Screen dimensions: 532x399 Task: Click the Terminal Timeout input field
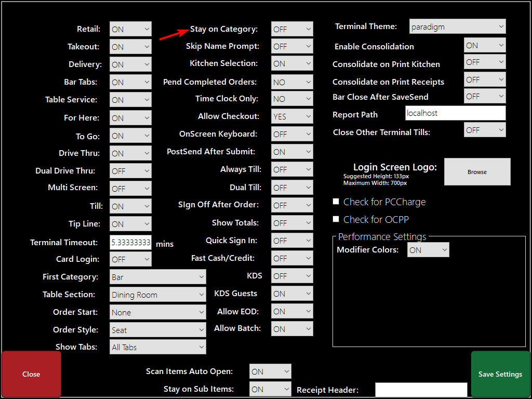click(130, 242)
